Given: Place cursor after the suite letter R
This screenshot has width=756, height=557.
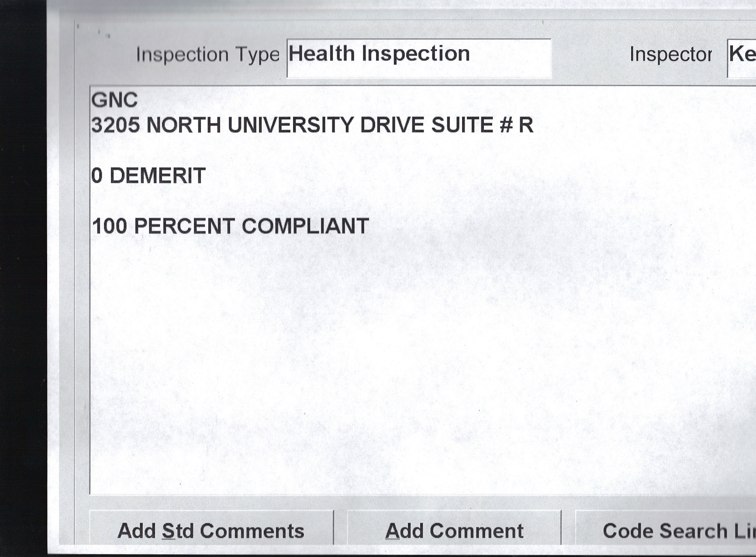Looking at the screenshot, I should pyautogui.click(x=535, y=125).
